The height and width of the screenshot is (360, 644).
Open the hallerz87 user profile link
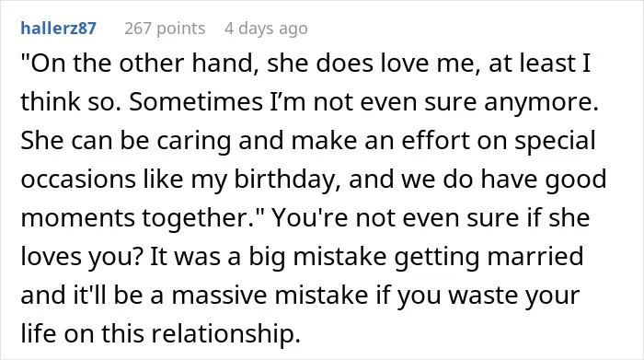[58, 29]
